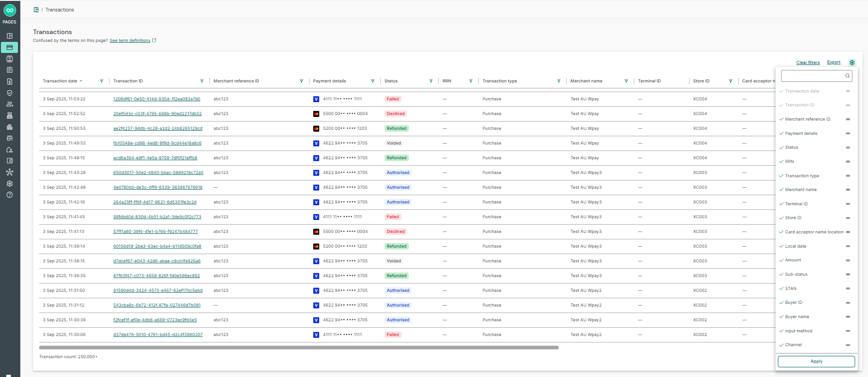
Task: Click the breadcrumb home layout icon
Action: point(36,10)
